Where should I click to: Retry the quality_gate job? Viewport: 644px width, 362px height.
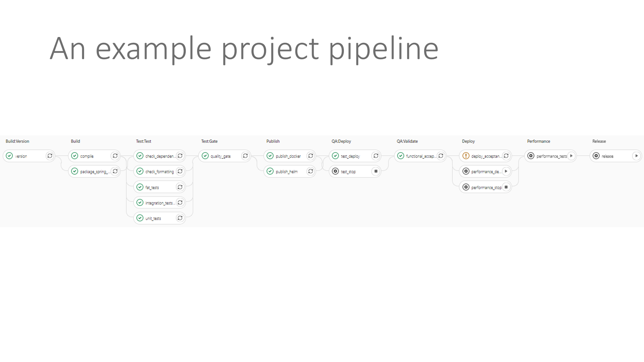[245, 156]
